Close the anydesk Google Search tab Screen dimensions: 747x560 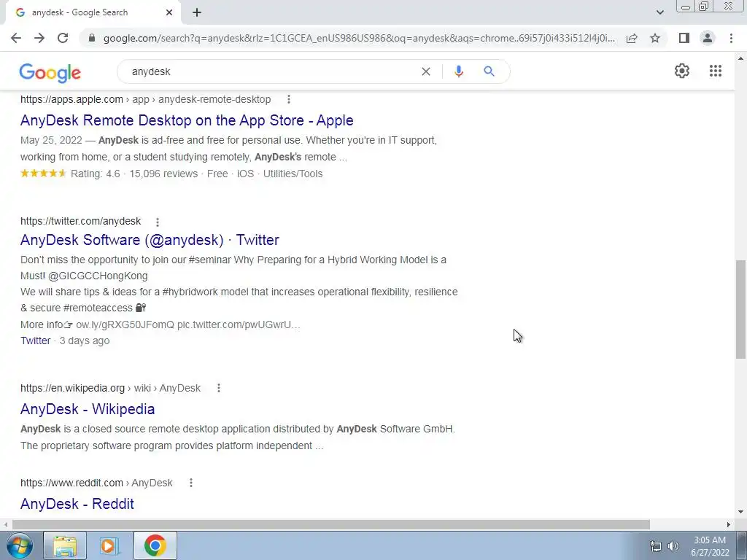point(169,13)
